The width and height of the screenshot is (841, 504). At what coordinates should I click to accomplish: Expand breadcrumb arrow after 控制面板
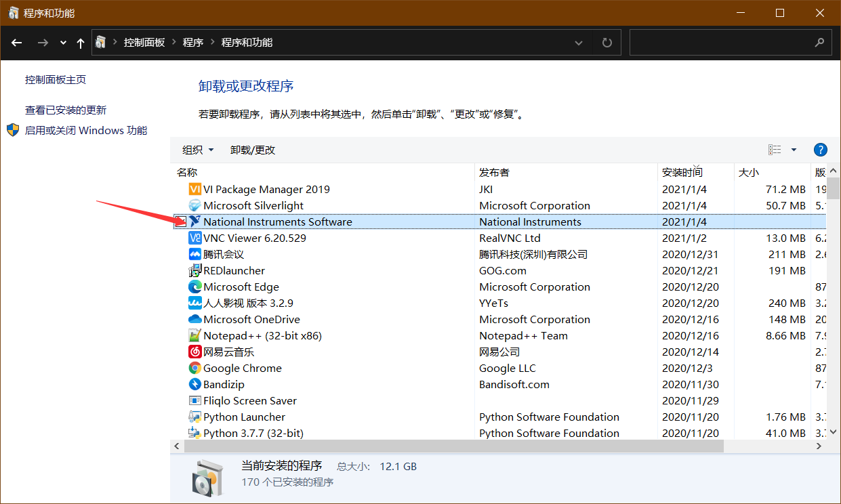[174, 42]
